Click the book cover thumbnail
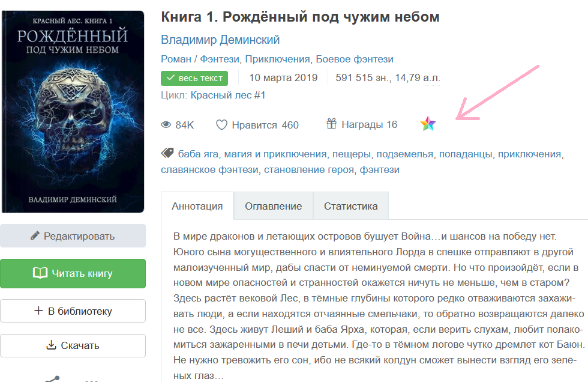This screenshot has height=382, width=588. (73, 112)
